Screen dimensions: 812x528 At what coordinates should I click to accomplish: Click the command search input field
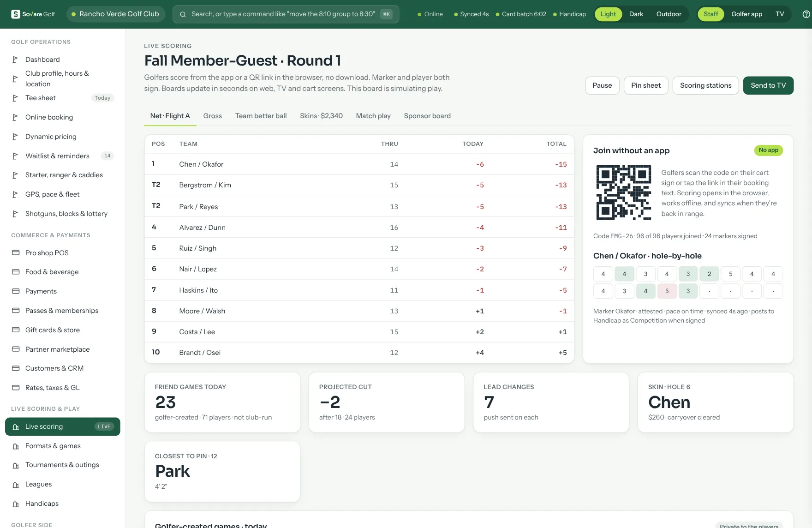point(286,14)
